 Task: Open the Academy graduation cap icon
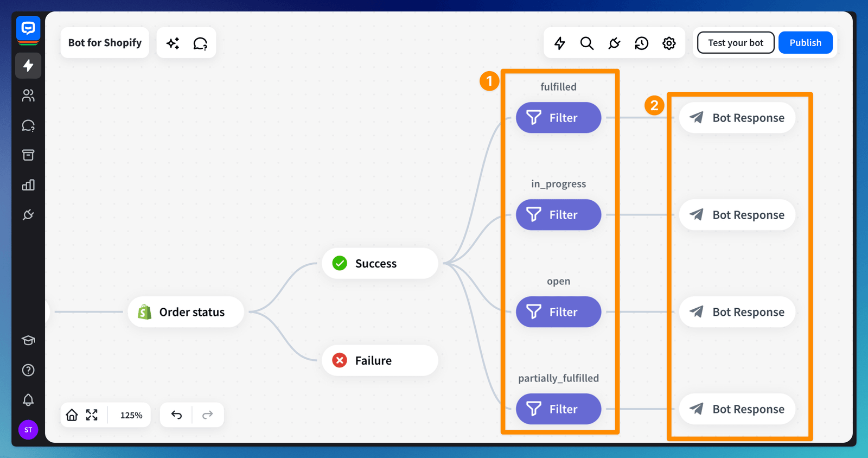(28, 340)
